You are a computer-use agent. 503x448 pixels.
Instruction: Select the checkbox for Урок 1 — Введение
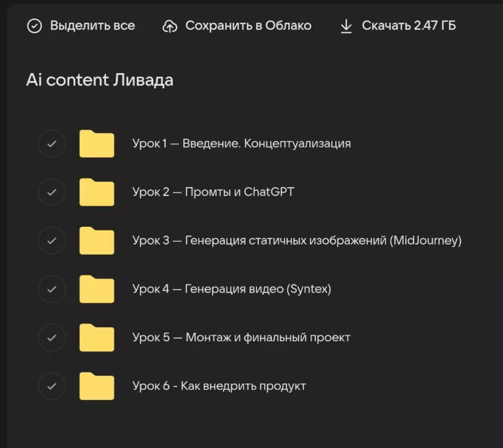(x=51, y=144)
